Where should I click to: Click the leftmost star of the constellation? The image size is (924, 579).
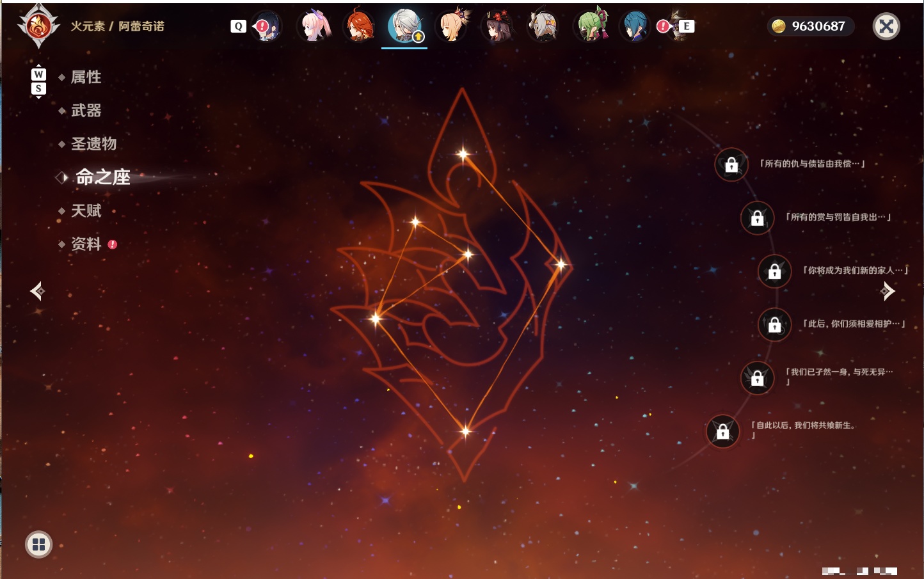(376, 318)
